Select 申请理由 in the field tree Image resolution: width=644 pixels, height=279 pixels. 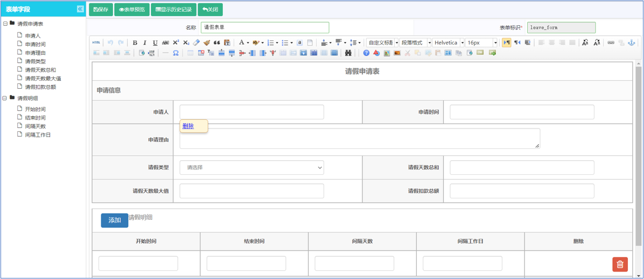coord(35,53)
